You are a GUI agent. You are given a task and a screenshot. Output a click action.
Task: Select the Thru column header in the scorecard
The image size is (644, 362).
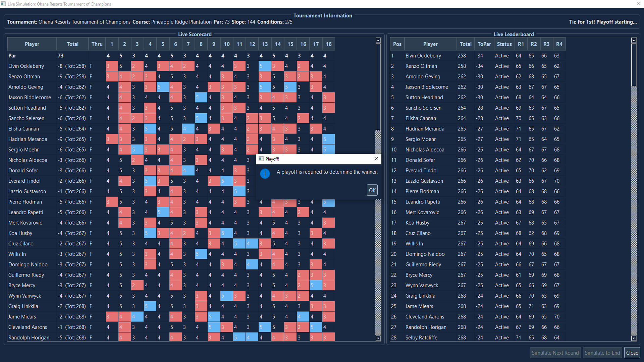(x=97, y=44)
